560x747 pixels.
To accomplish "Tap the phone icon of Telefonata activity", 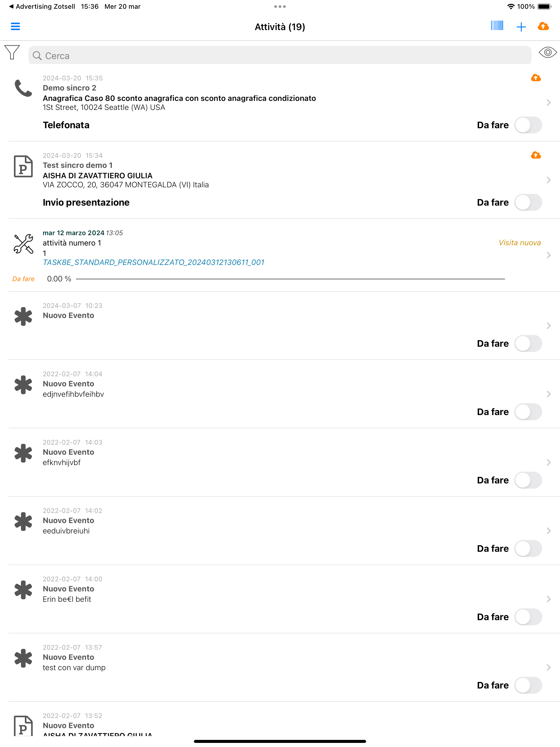I will pos(23,88).
